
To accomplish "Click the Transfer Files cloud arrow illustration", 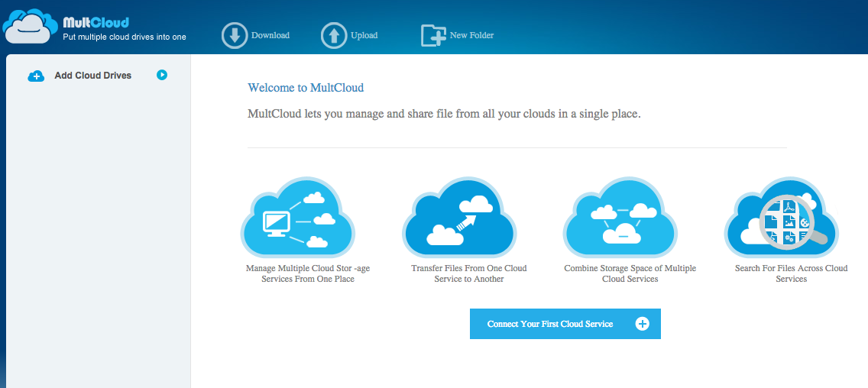I will 459,218.
